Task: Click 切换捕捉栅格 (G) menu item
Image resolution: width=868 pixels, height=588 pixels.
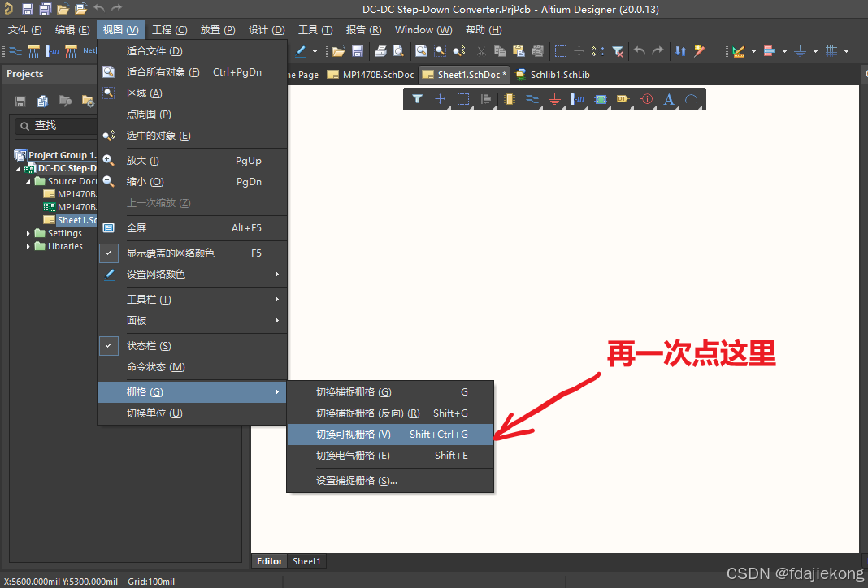Action: [390, 392]
